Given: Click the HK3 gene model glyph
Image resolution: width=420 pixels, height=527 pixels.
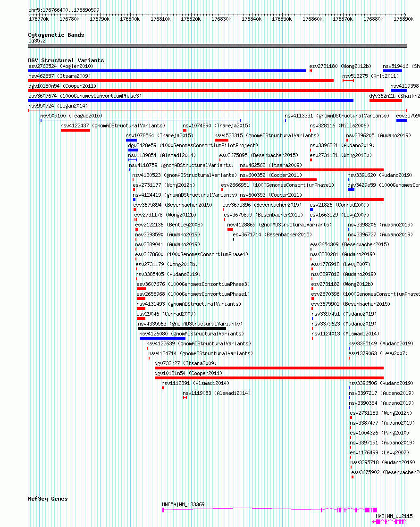Looking at the screenshot, I should (x=389, y=522).
